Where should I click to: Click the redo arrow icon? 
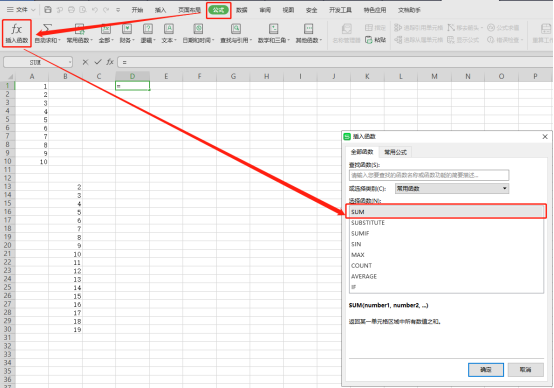point(106,10)
